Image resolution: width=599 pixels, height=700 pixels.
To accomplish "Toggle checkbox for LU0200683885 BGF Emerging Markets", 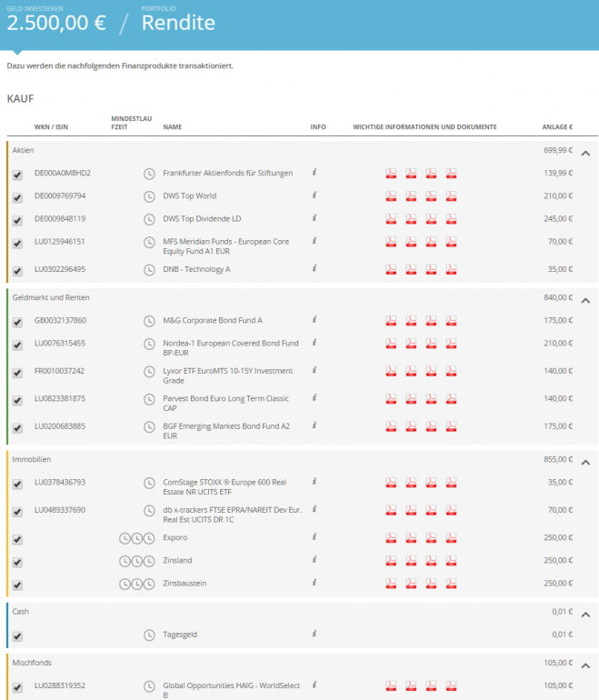I will (17, 427).
